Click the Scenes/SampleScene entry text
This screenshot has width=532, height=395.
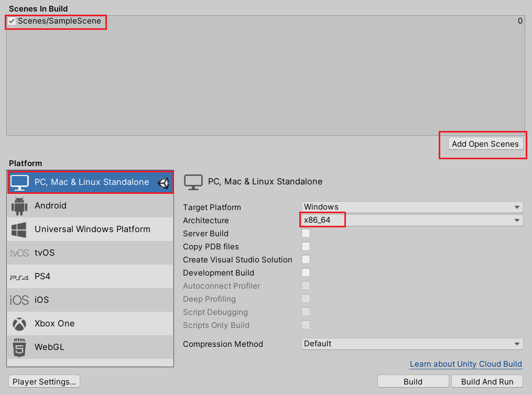(59, 21)
